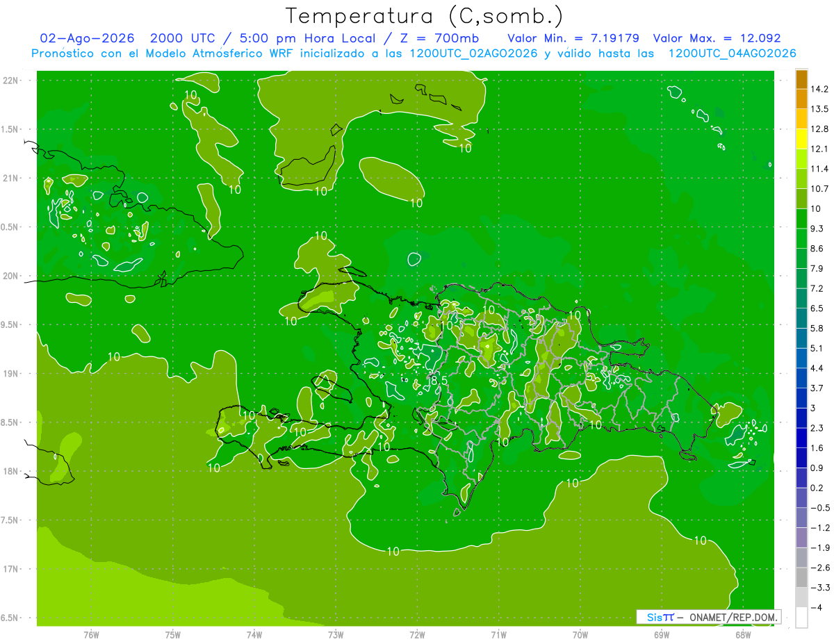Click the "17N" latitude tick label
Screen dimensions: 834x644
pyautogui.click(x=10, y=569)
